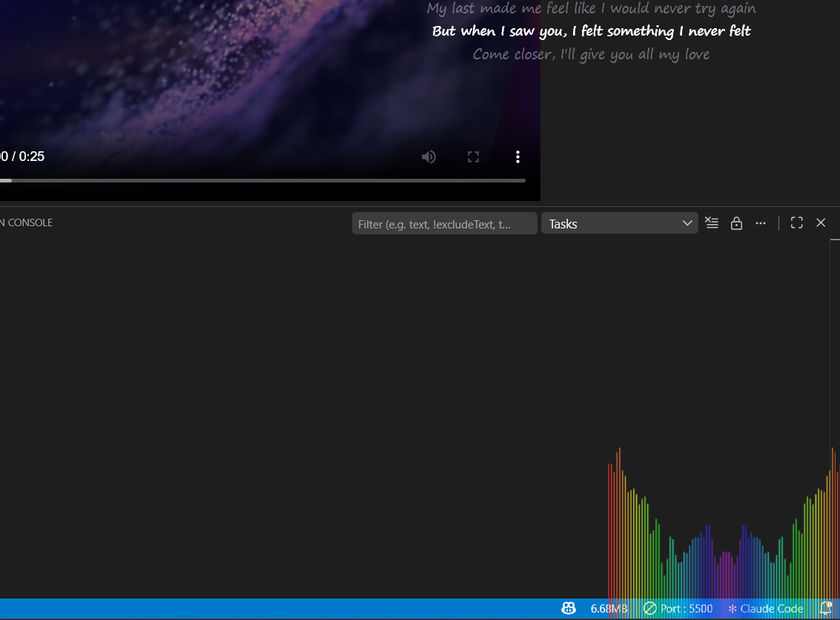Viewport: 840px width, 620px height.
Task: Toggle the output scroll lock
Action: pyautogui.click(x=736, y=223)
